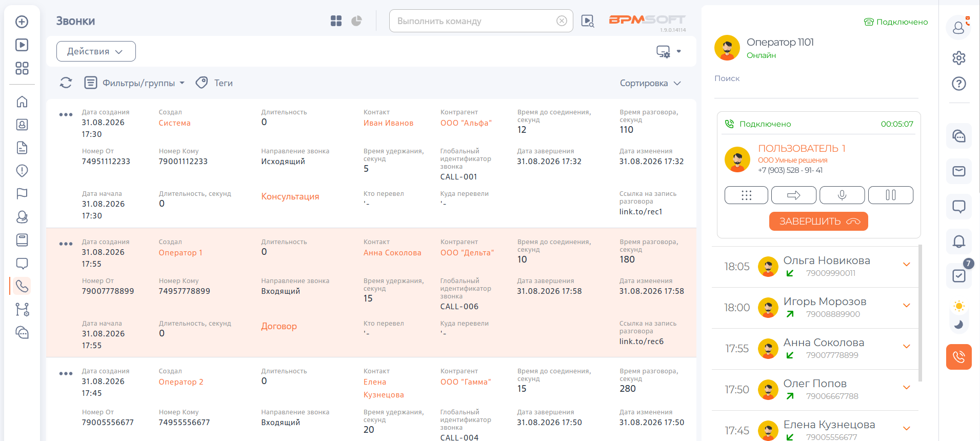Put the active call on hold

click(891, 195)
